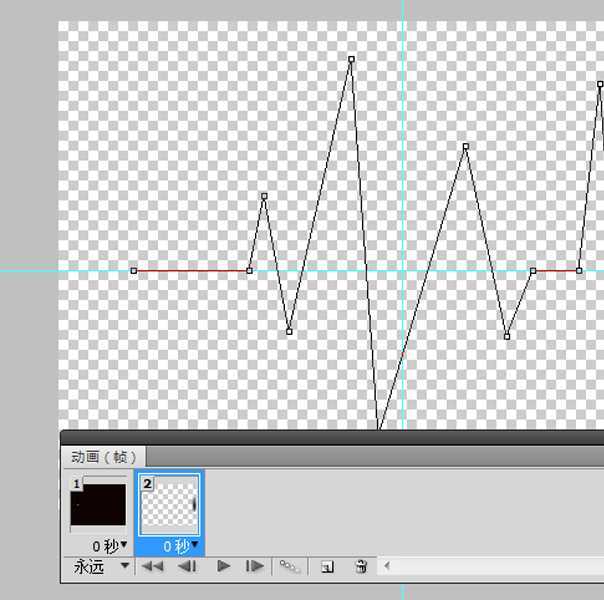Click the timeline scroll left arrow
The image size is (604, 600).
pos(387,566)
